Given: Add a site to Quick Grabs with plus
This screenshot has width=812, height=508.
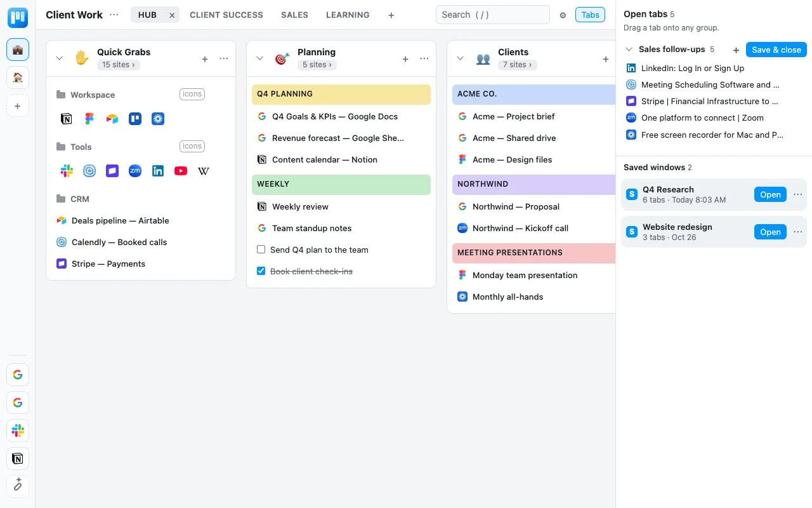Looking at the screenshot, I should pos(205,59).
